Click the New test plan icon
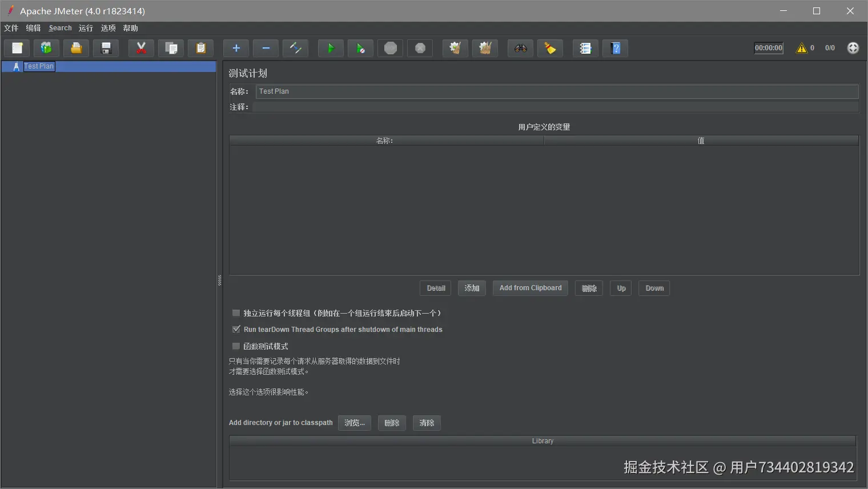868x489 pixels. 17,49
